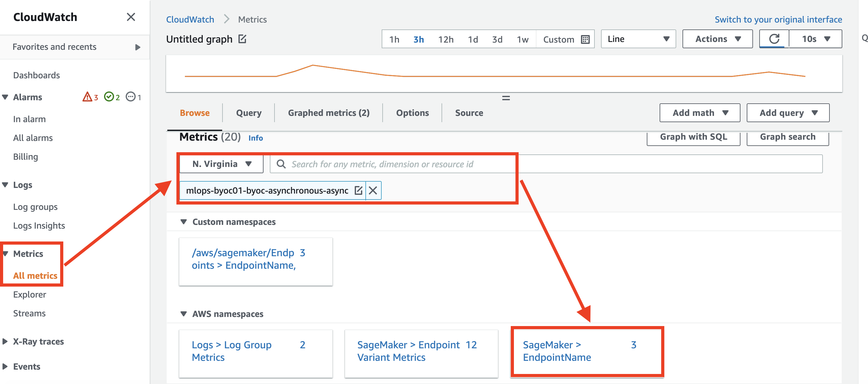Switch to the Graphed metrics (2) tab
Viewport: 868px width, 384px height.
pos(328,113)
